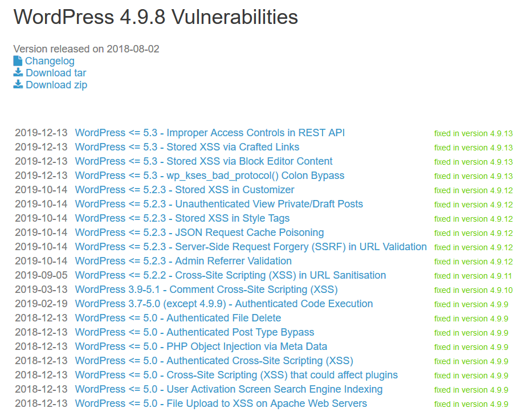
Task: Open the Download zip link
Action: coord(56,85)
